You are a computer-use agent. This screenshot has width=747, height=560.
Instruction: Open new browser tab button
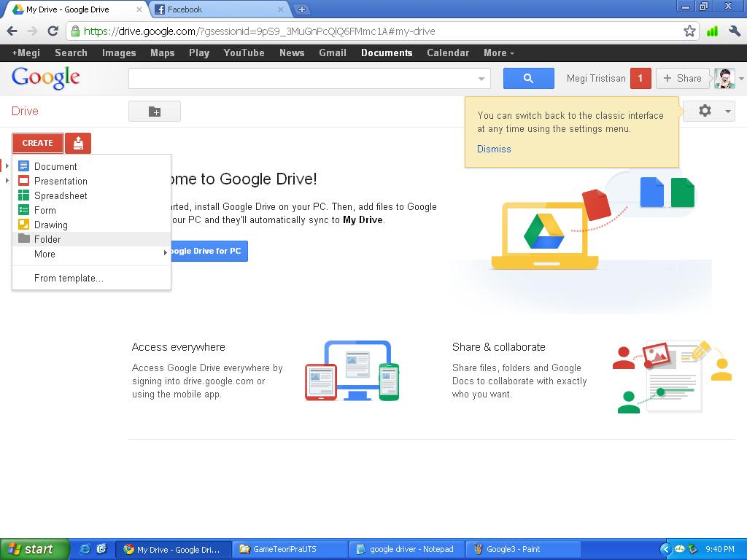(301, 9)
